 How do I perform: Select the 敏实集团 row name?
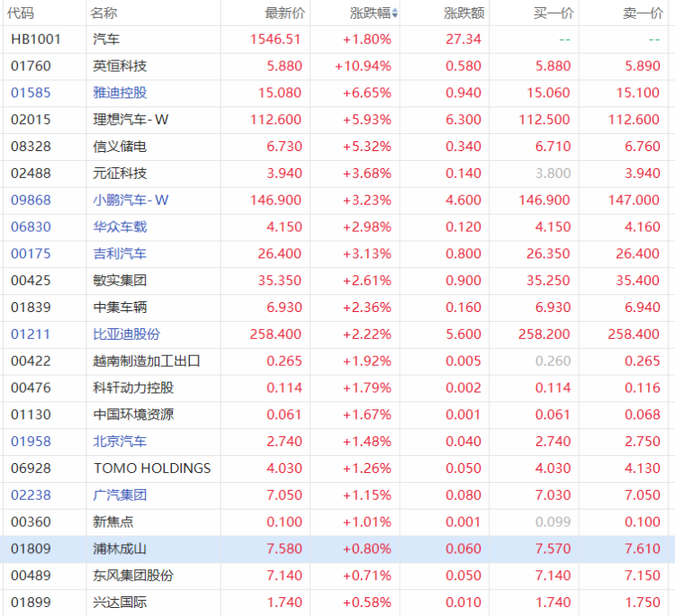[120, 281]
